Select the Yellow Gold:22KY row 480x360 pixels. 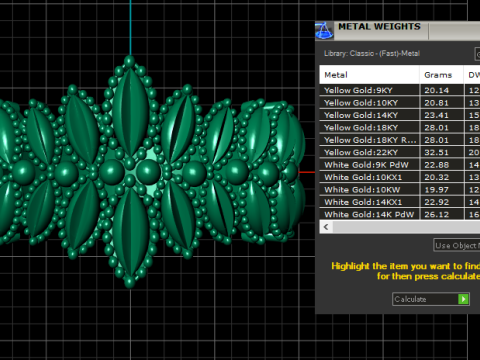click(x=400, y=152)
